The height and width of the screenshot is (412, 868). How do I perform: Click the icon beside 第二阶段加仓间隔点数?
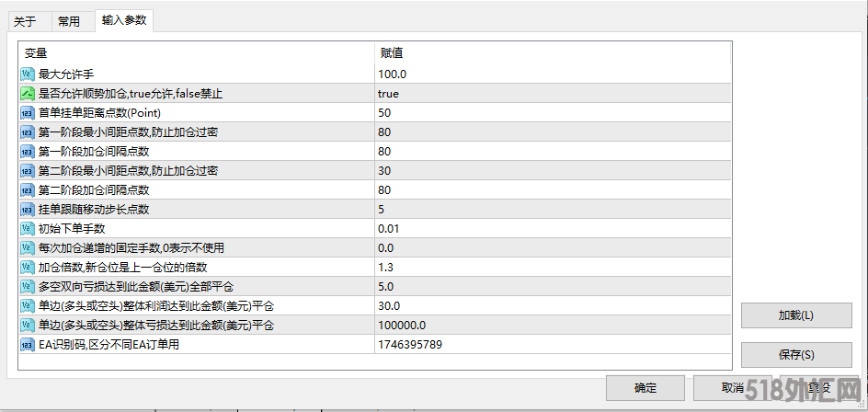[x=28, y=190]
